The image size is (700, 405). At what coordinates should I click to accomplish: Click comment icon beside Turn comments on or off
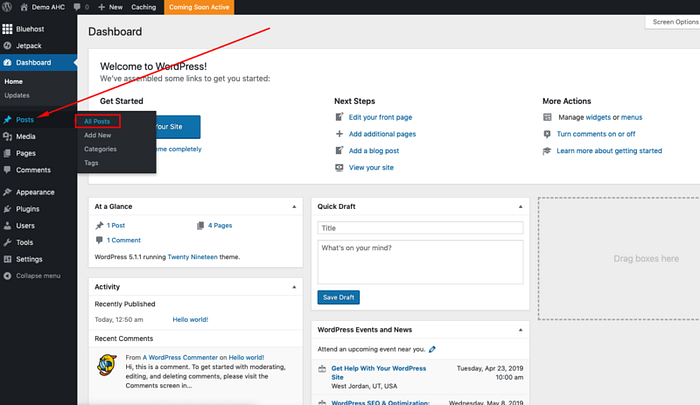pyautogui.click(x=547, y=134)
